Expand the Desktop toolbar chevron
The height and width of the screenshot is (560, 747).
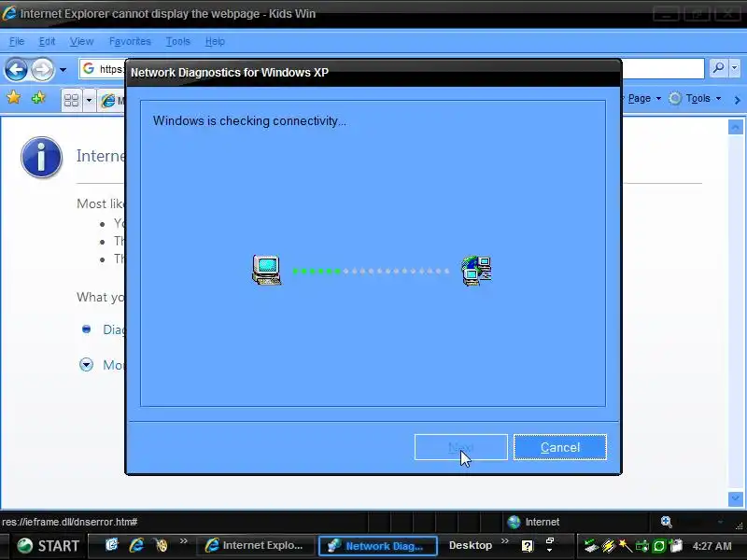pyautogui.click(x=505, y=541)
